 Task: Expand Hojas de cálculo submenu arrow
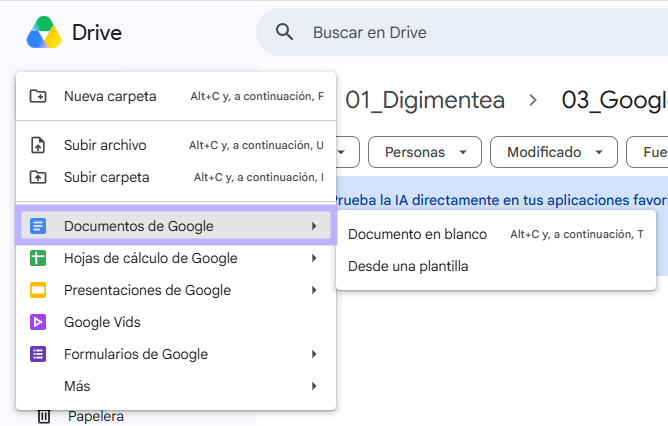click(x=314, y=258)
